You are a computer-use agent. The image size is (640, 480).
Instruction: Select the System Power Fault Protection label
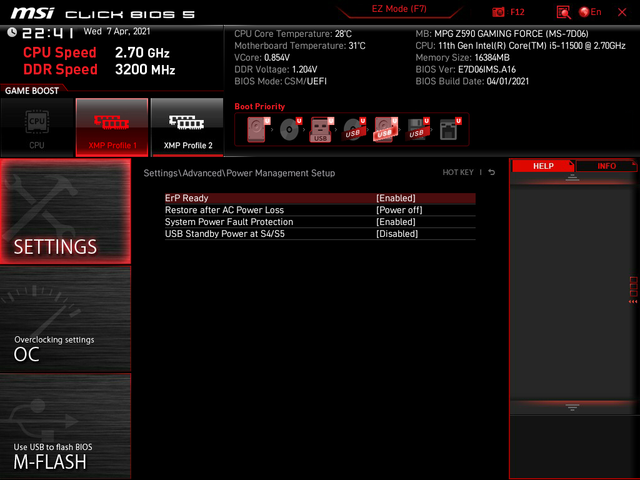229,222
